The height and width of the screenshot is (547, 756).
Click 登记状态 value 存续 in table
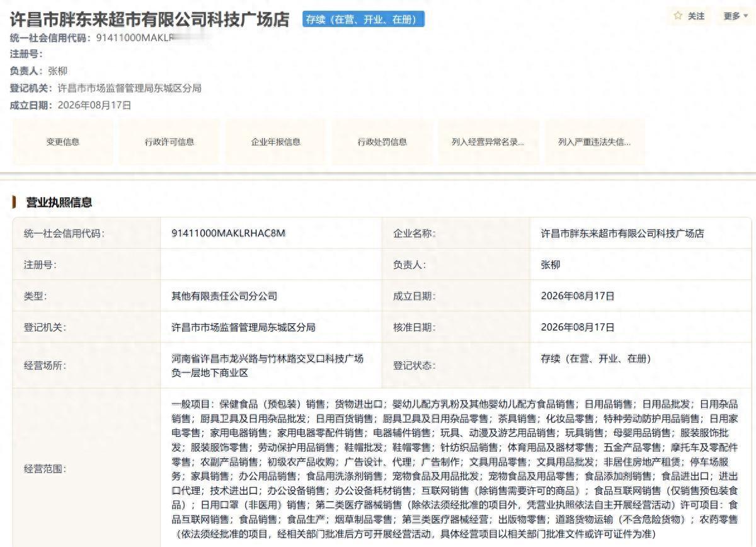596,359
